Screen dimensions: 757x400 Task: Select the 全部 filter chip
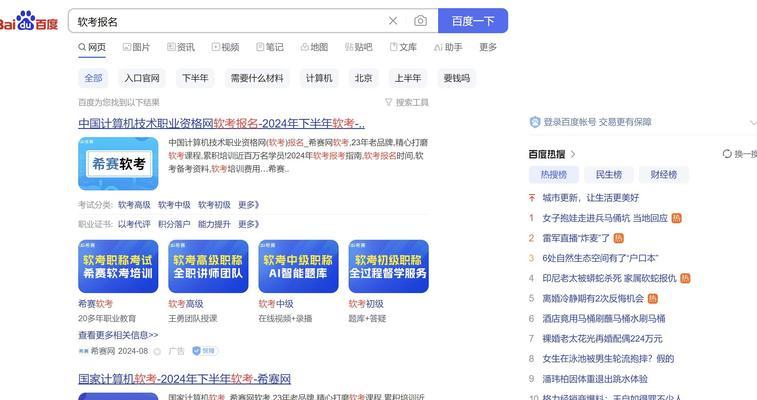93,78
